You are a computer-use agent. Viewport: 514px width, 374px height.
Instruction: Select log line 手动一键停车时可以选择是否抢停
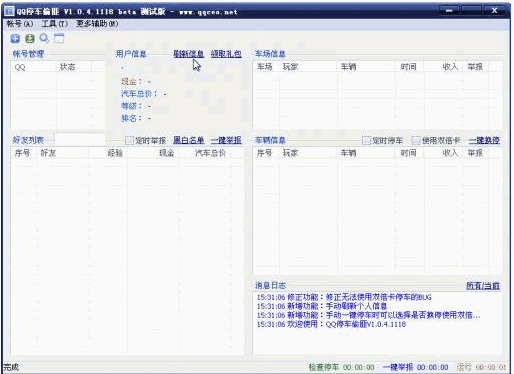368,315
